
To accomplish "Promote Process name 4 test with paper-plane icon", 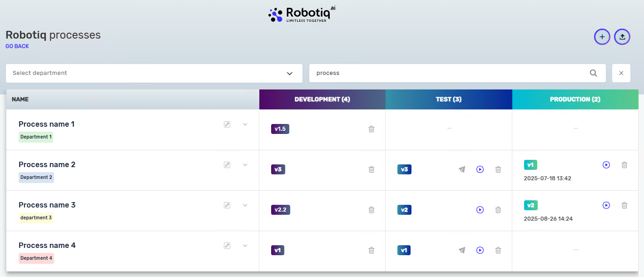I will (x=462, y=250).
